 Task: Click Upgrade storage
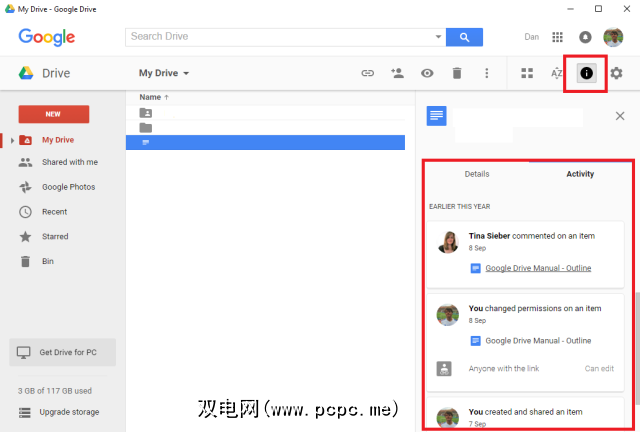(x=69, y=412)
